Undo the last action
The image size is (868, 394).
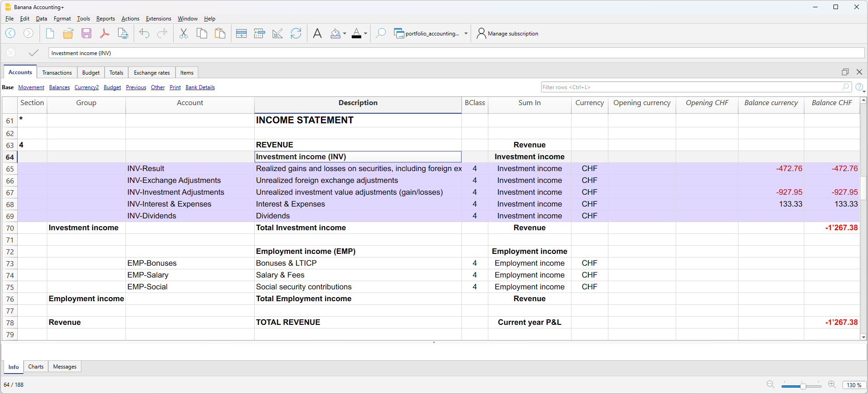(x=144, y=33)
